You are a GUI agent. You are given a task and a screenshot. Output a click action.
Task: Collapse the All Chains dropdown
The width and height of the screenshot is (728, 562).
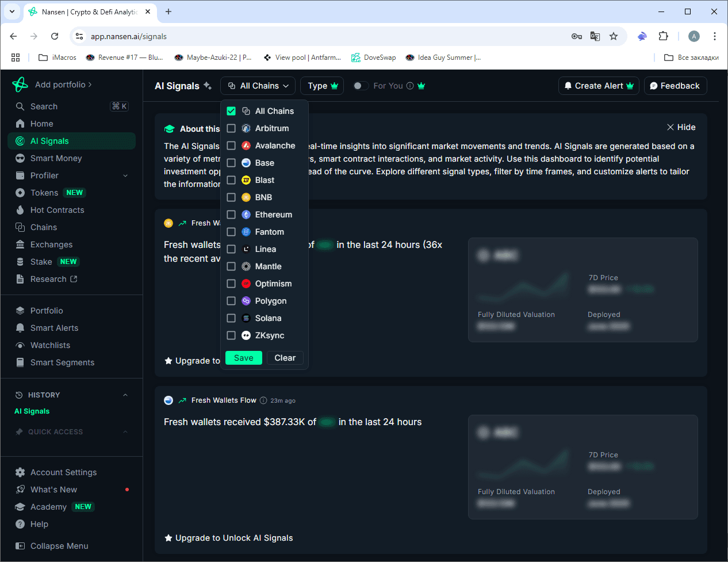pos(258,86)
